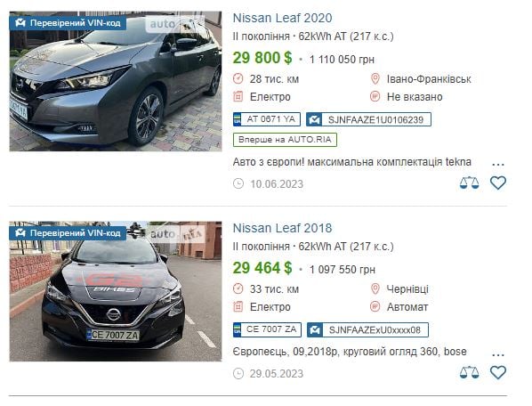Click the 'Вперше на AUTO.RIA' label

(285, 140)
